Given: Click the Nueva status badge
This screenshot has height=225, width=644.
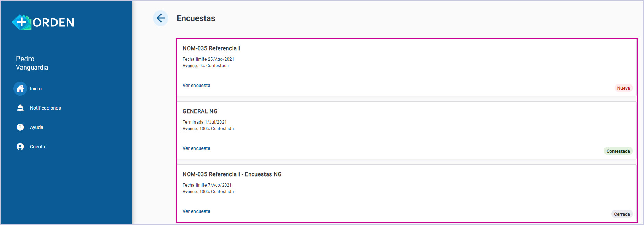Looking at the screenshot, I should pos(623,88).
